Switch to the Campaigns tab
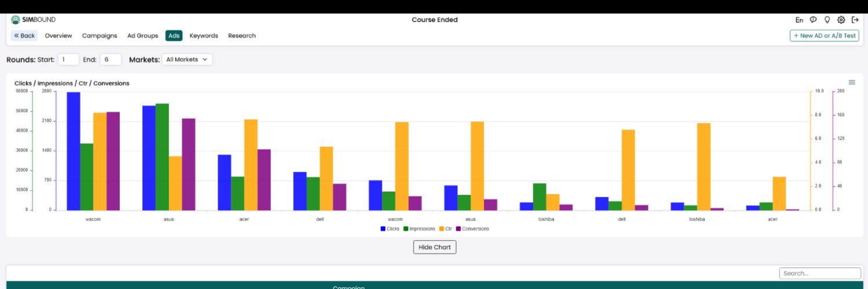The height and width of the screenshot is (289, 868). (100, 36)
